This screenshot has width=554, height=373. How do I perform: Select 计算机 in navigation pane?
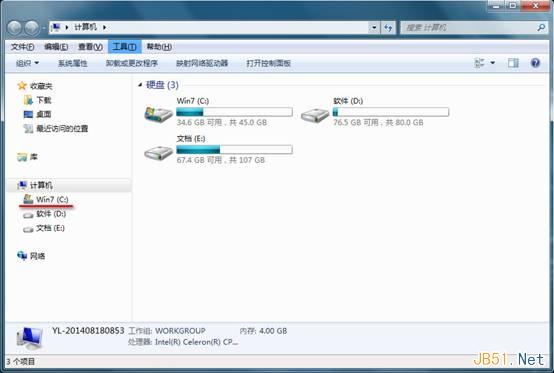(x=41, y=185)
